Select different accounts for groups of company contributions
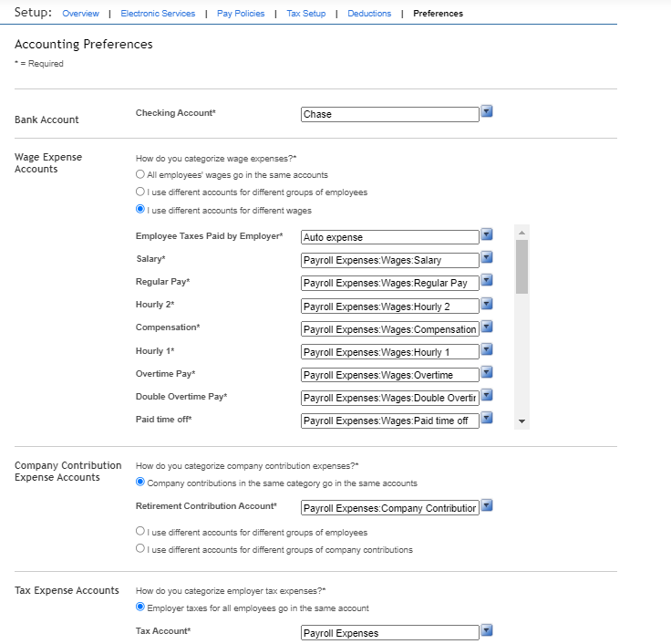Screen dimensions: 671x644 [139, 548]
